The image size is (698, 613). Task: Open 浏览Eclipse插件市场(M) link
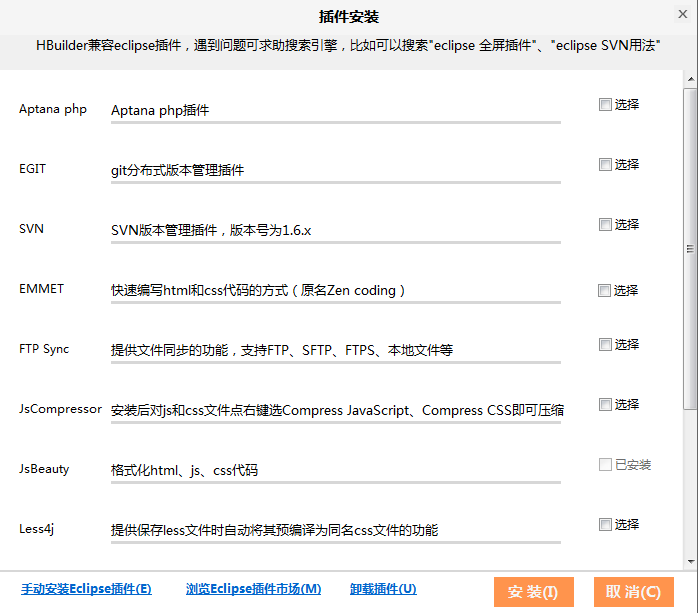pyautogui.click(x=253, y=589)
